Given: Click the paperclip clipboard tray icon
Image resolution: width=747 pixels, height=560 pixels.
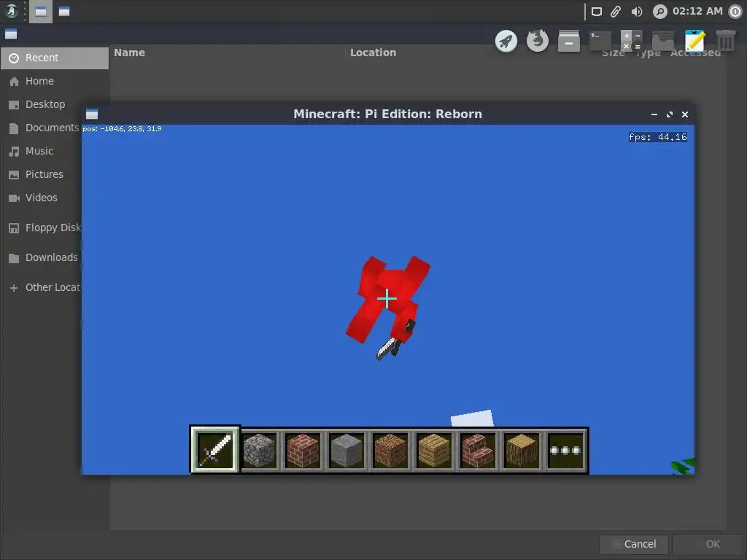Looking at the screenshot, I should [616, 12].
